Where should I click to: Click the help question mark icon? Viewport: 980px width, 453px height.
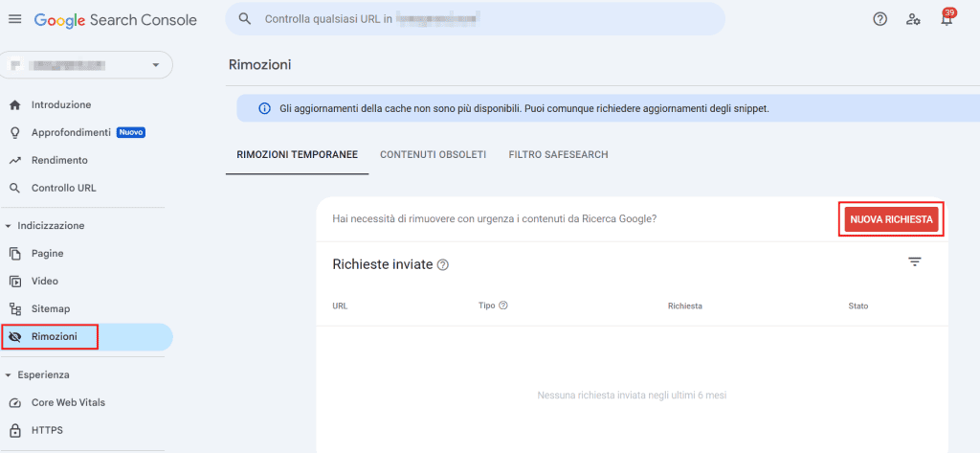880,19
